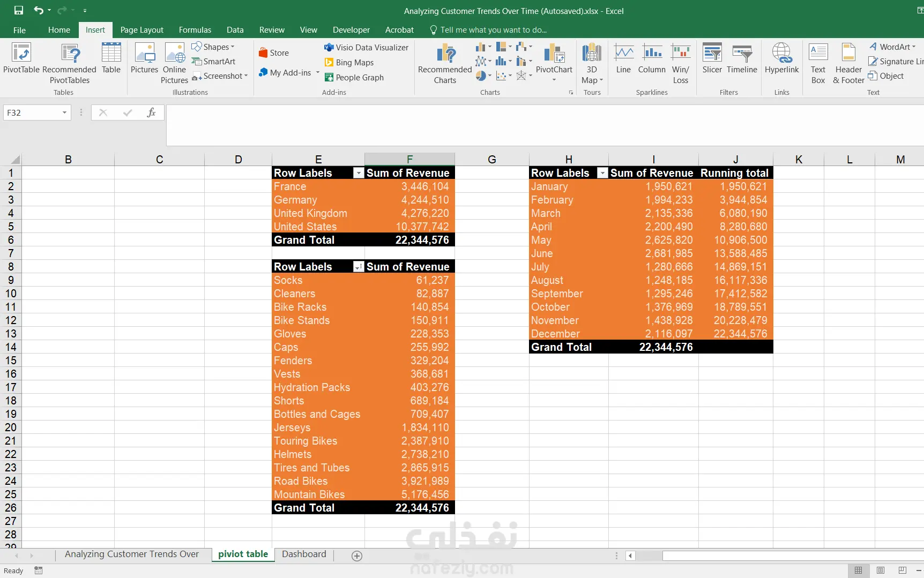Open the Review ribbon tab
Screen dimensions: 924x578
tap(272, 30)
